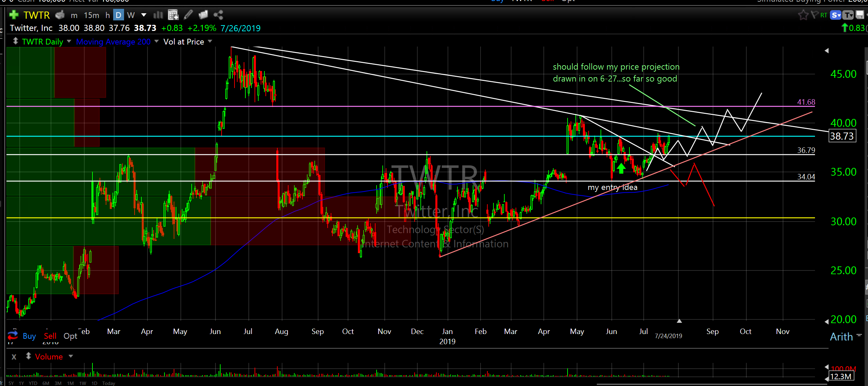
Task: Expand the TWTR Daily dropdown arrow
Action: pyautogui.click(x=69, y=41)
